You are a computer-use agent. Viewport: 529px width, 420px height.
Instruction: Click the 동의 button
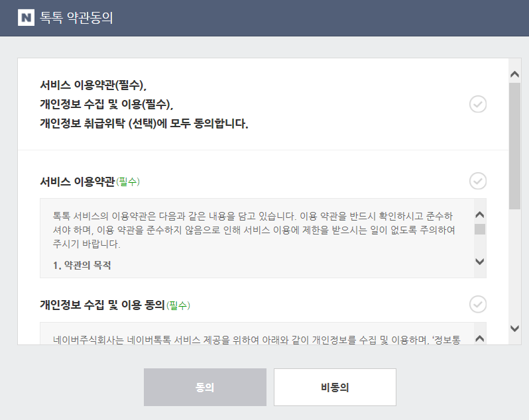click(205, 387)
